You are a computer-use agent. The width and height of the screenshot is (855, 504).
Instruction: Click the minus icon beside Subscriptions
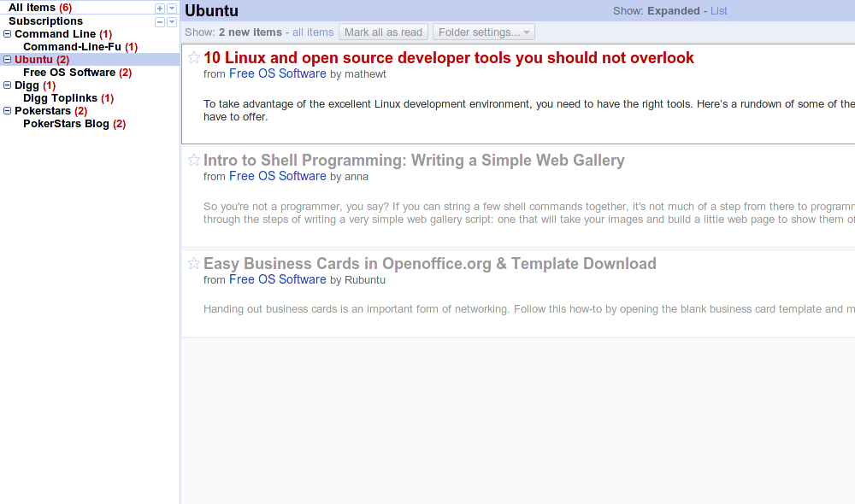[160, 22]
